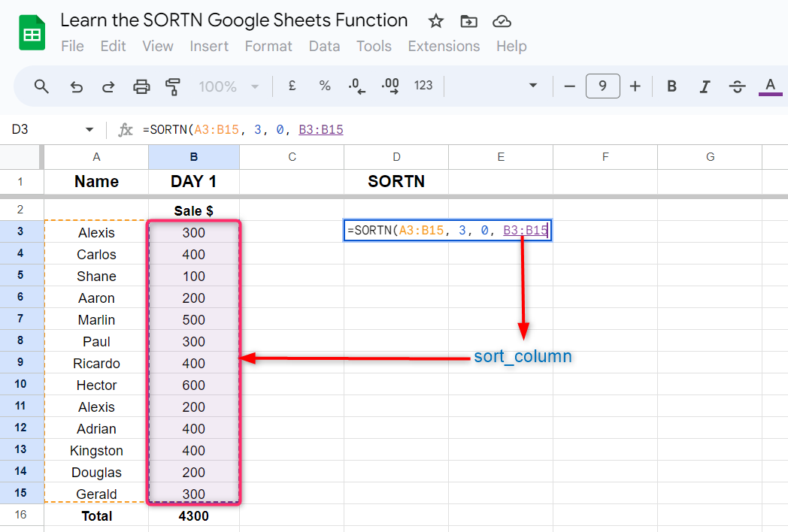Open more number formats 123 menu

[423, 86]
